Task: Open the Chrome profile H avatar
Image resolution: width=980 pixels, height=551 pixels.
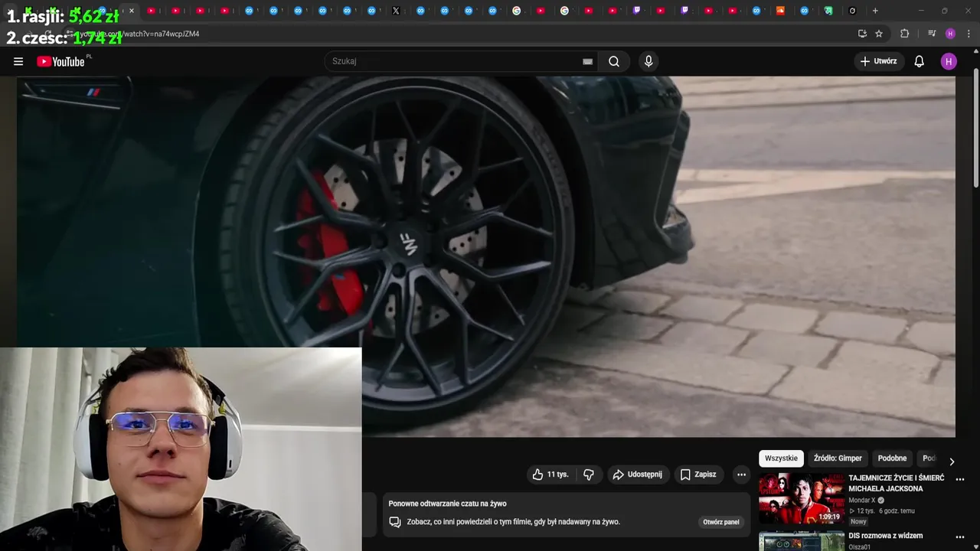Action: (x=950, y=34)
